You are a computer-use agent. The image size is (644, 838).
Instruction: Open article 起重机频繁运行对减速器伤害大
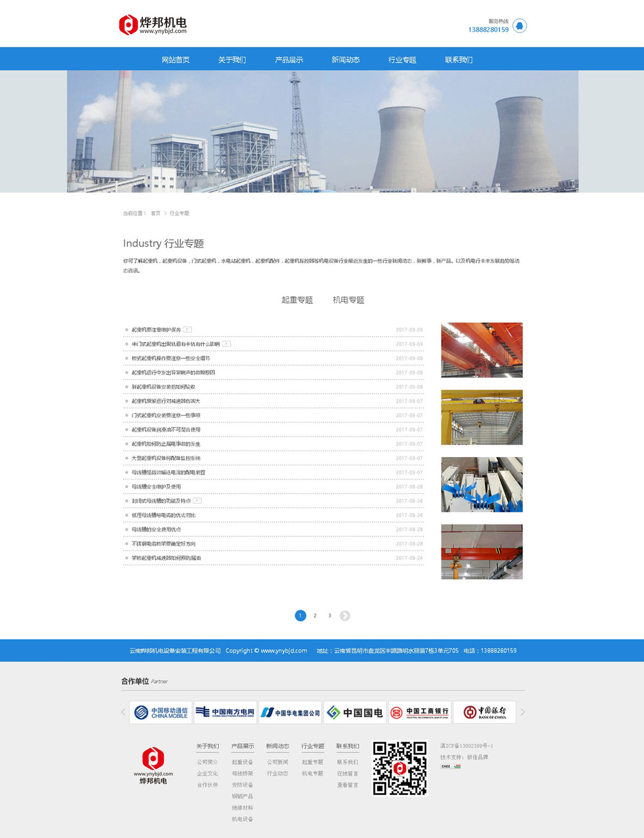tap(166, 401)
